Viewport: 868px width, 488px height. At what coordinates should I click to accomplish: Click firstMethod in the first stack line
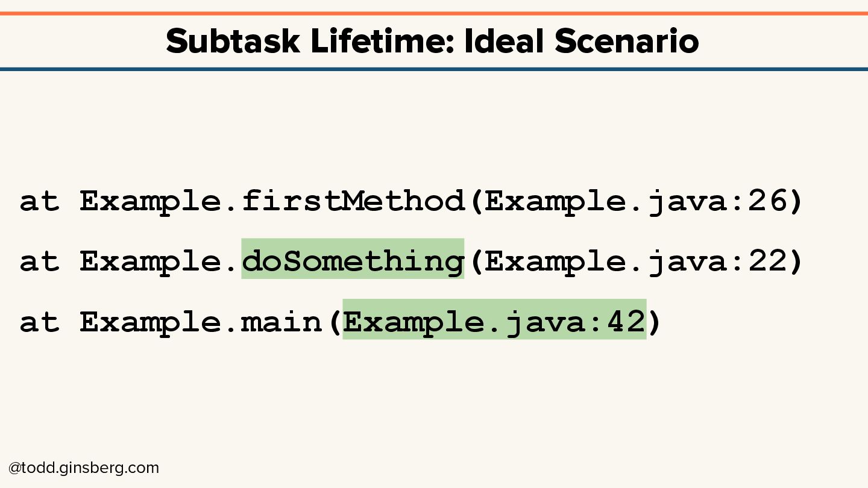point(353,201)
